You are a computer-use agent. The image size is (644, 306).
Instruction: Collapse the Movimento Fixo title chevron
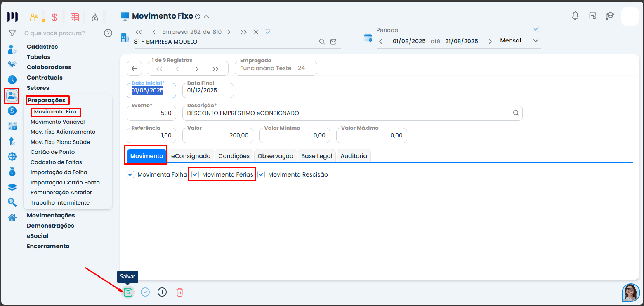pos(207,16)
